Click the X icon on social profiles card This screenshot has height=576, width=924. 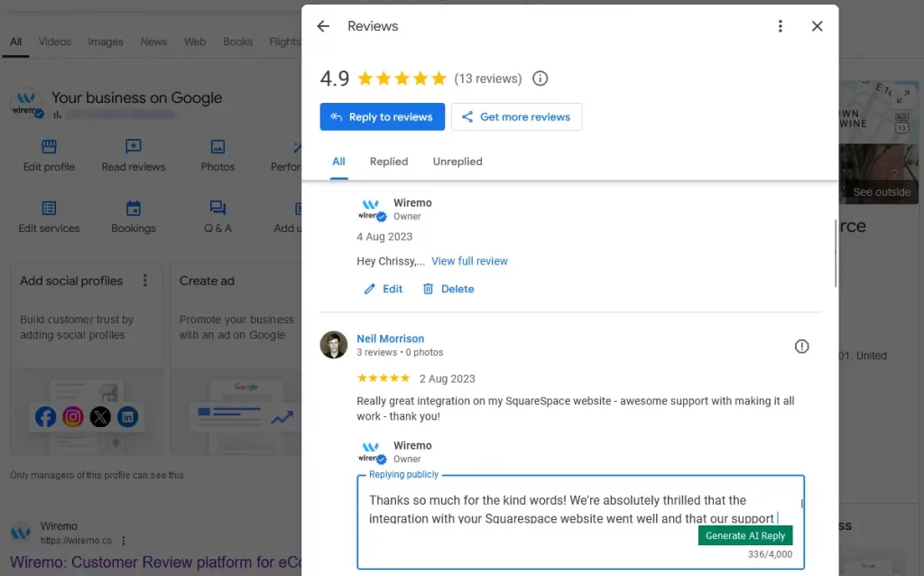coord(100,417)
